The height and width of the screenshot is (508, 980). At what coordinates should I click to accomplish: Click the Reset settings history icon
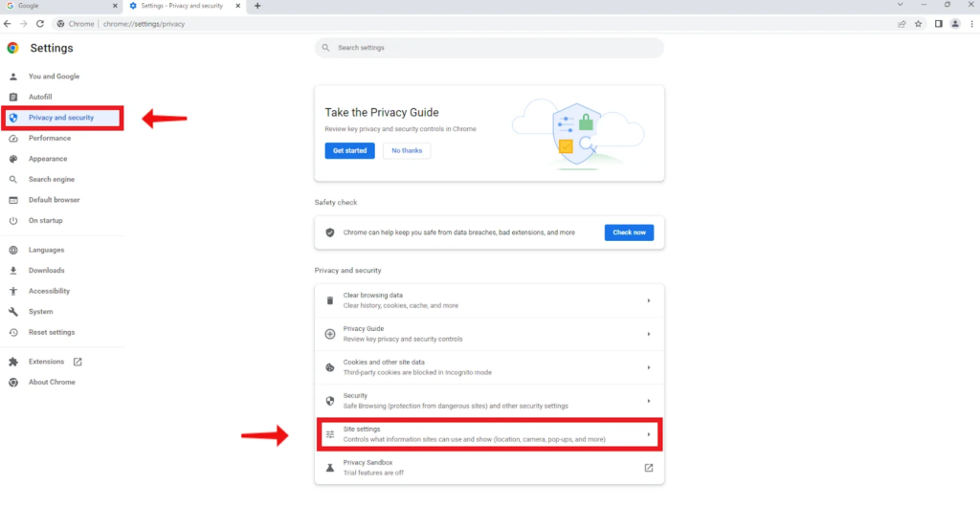[x=13, y=332]
